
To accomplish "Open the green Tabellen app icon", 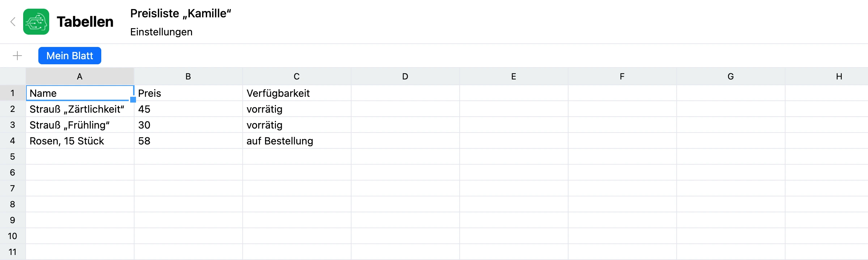I will (36, 22).
